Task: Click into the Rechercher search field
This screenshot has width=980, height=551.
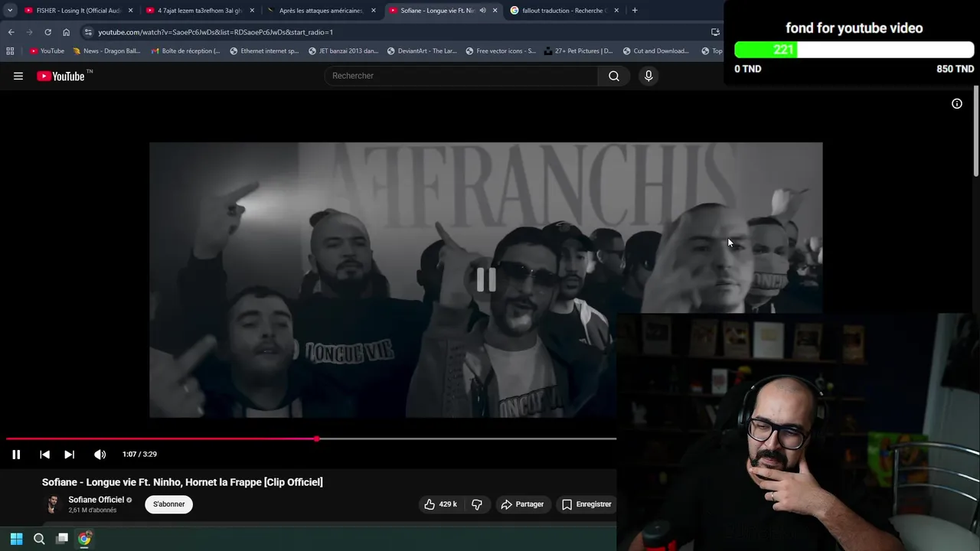Action: [462, 76]
